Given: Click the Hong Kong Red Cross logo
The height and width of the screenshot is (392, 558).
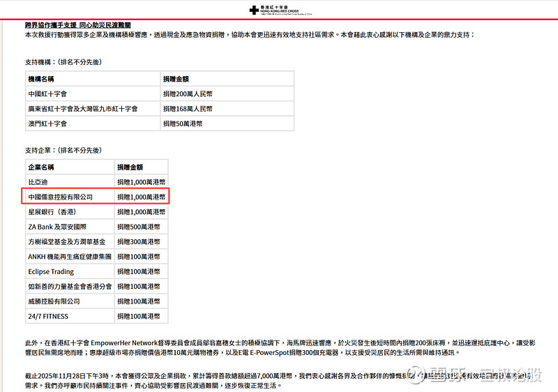Looking at the screenshot, I should tap(280, 10).
